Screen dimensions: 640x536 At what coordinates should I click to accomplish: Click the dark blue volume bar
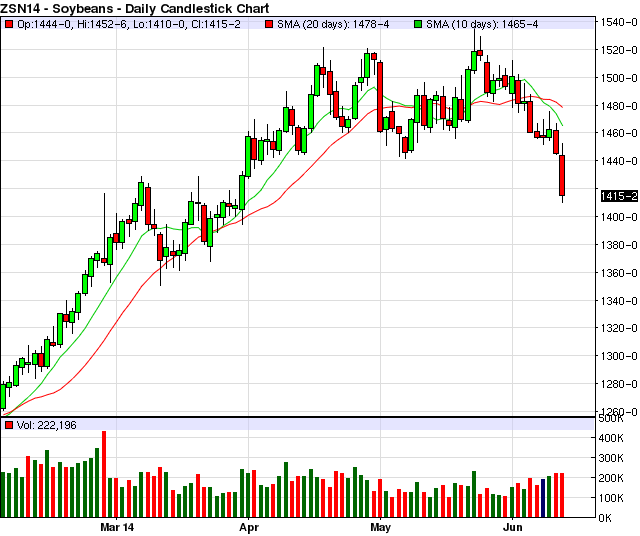(543, 498)
